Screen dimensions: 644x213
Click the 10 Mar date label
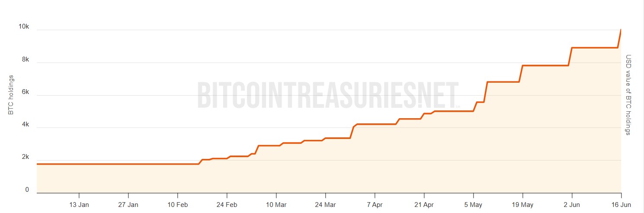coord(276,204)
